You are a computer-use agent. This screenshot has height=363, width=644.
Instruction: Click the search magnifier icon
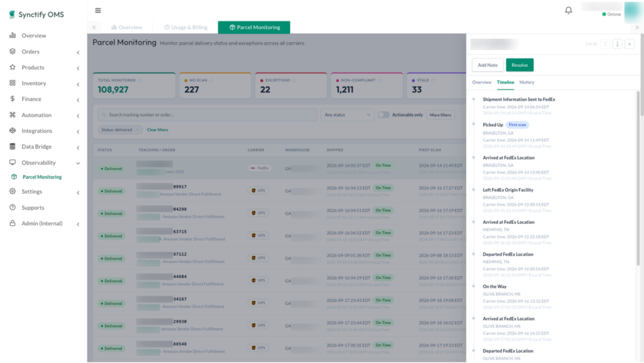104,115
